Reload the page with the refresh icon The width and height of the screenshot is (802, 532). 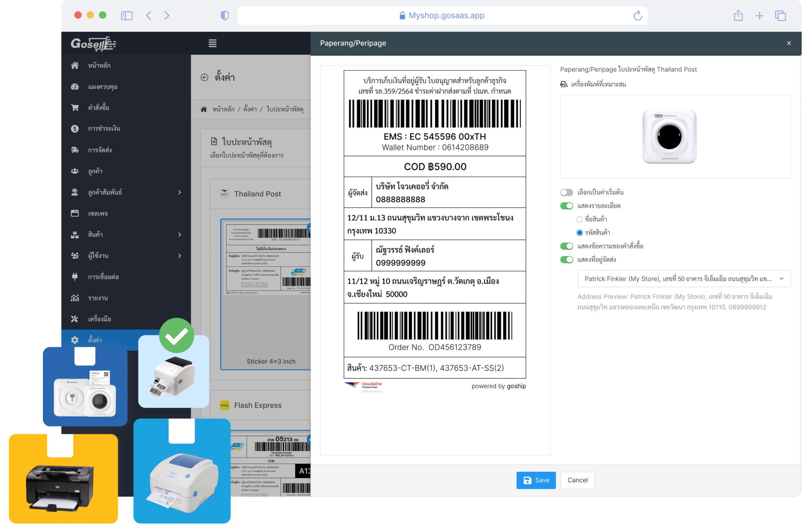point(638,16)
